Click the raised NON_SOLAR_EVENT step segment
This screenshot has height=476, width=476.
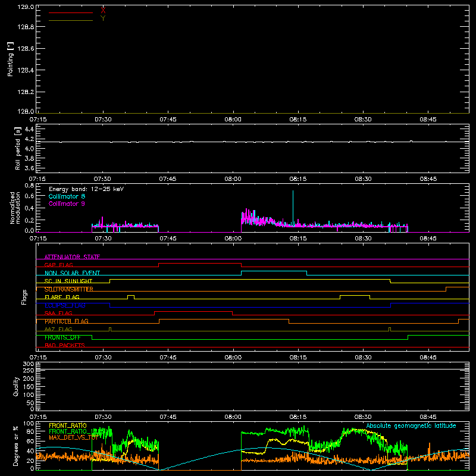tap(274, 271)
